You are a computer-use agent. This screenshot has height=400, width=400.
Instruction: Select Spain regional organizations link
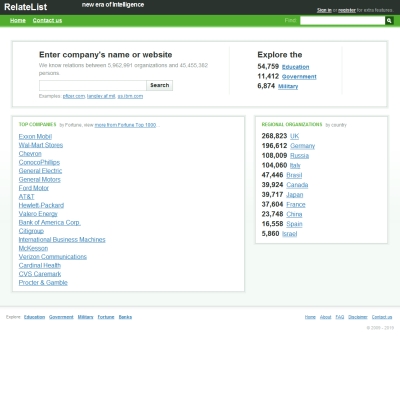click(x=294, y=224)
